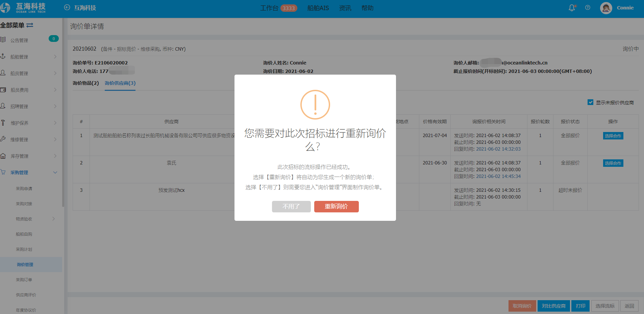
Task: Click the 公告管理 count badge 0
Action: (53, 39)
